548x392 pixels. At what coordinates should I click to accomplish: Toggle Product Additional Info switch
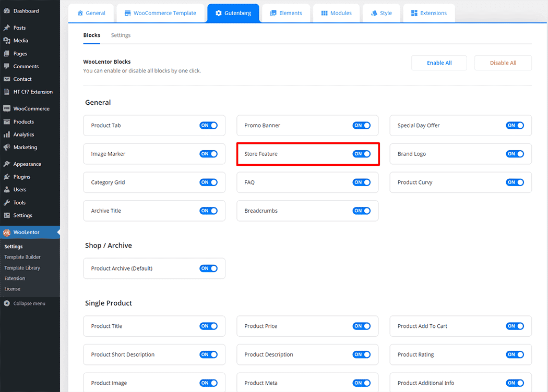515,383
